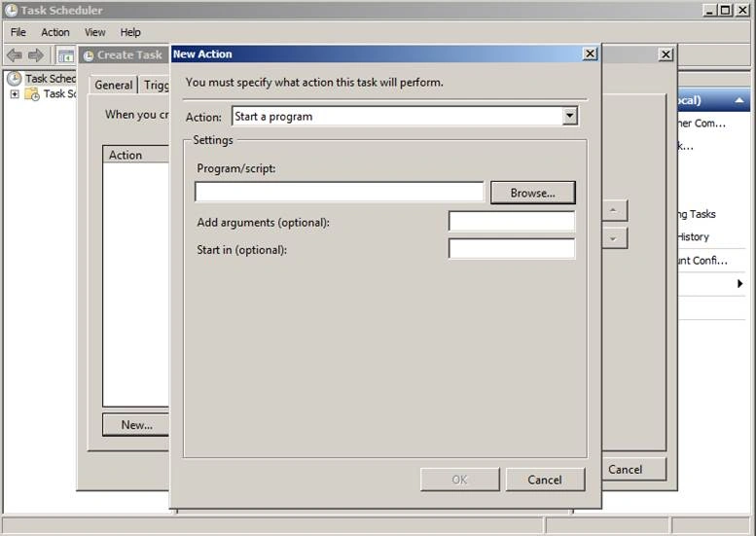The height and width of the screenshot is (536, 756).
Task: Switch to the Triggers tab in Create Task
Action: (156, 86)
